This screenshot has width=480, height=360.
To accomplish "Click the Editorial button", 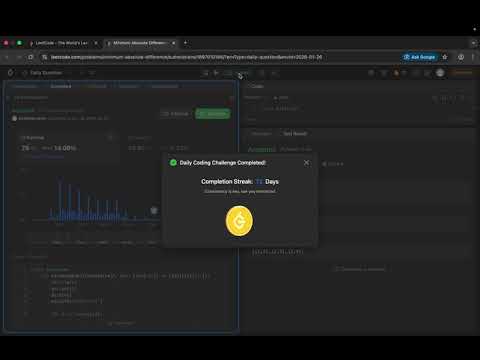I will coord(175,114).
